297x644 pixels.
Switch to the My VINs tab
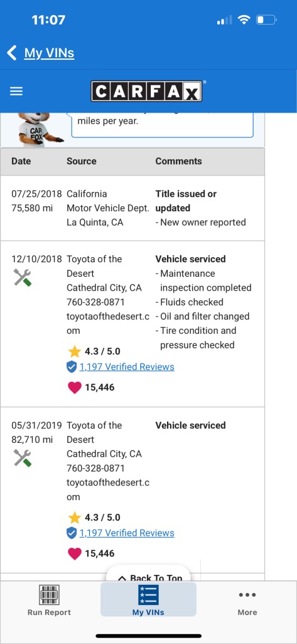point(148,599)
